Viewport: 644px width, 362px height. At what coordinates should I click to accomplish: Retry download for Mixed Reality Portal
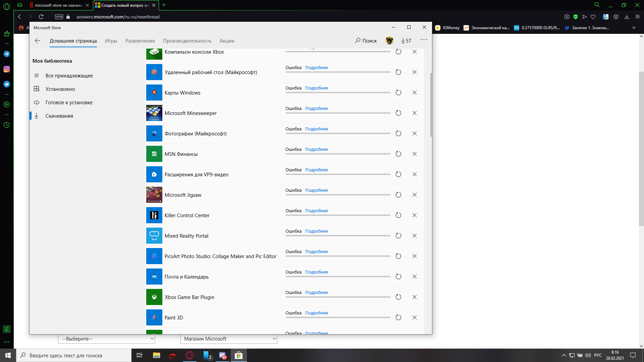coord(398,236)
